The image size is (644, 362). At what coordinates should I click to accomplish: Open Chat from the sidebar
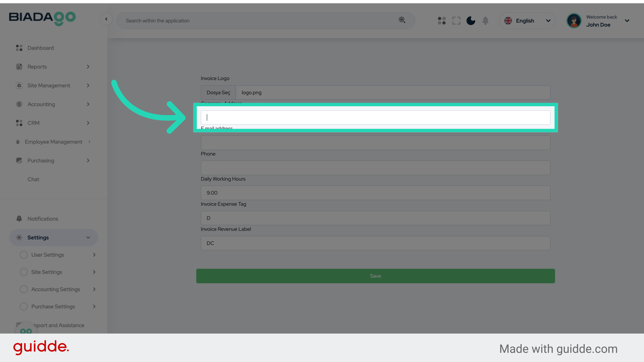pos(33,179)
